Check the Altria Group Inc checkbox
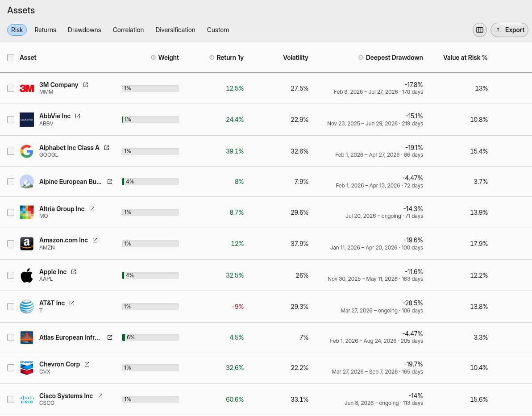The image size is (532, 416). click(x=11, y=212)
